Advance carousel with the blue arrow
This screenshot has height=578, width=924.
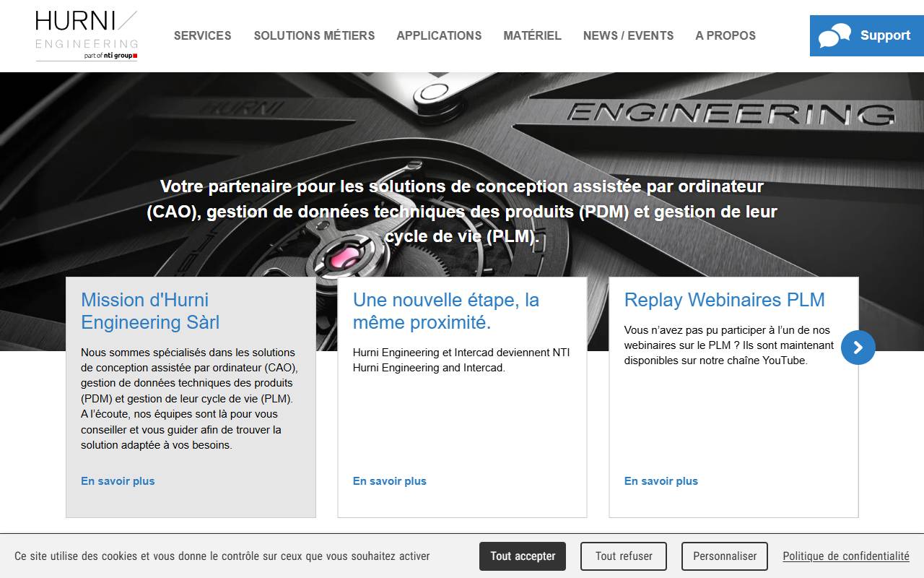point(858,348)
